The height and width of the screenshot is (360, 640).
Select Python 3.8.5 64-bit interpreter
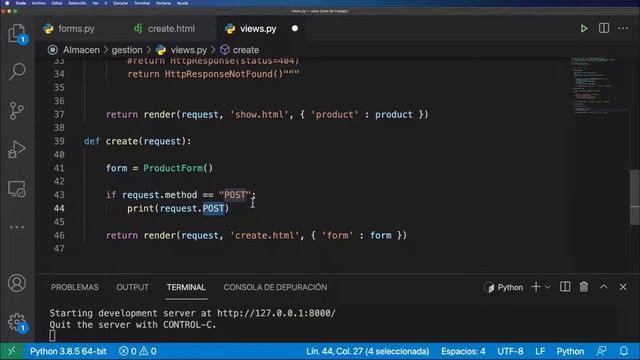[68, 351]
